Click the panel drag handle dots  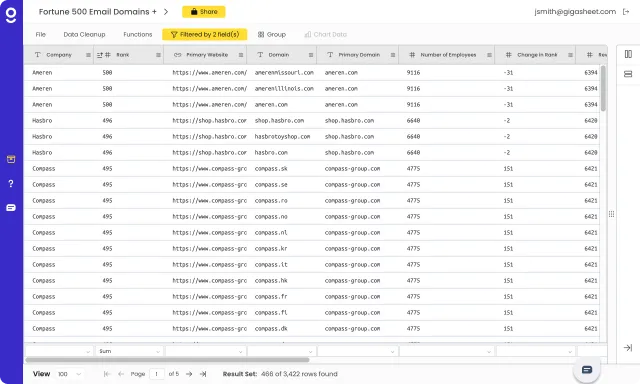[x=611, y=214]
